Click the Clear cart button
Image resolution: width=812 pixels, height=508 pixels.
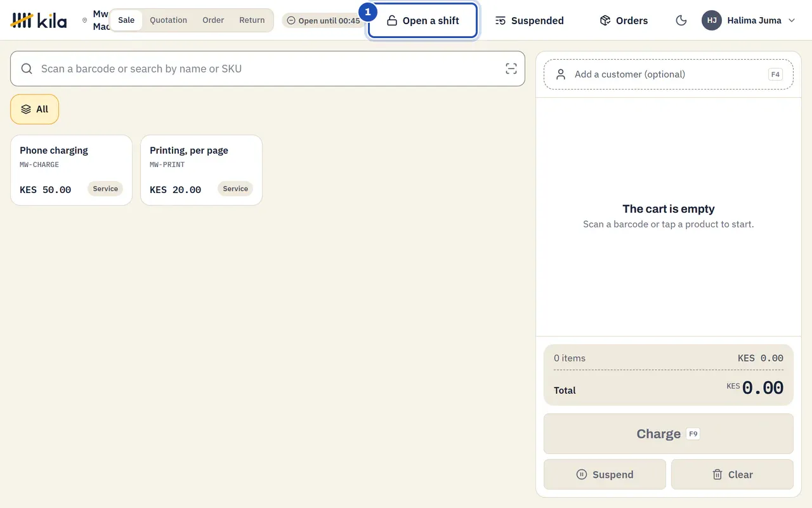click(x=733, y=474)
